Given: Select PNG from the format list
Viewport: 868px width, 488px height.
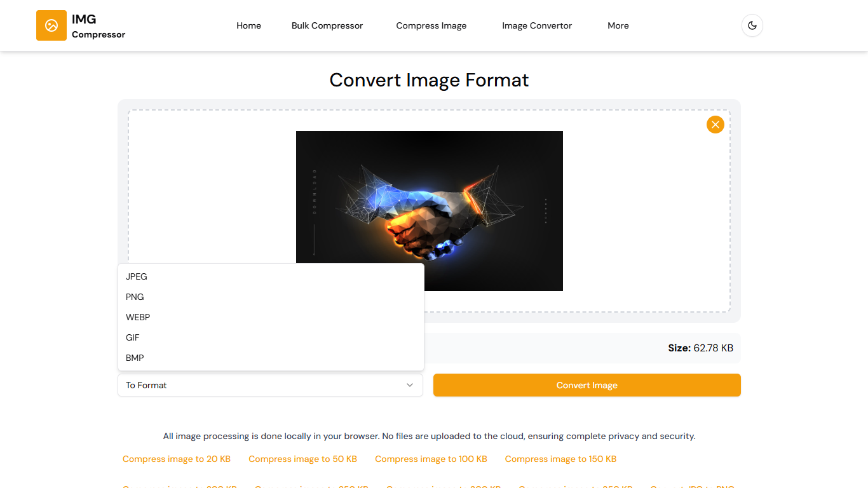Looking at the screenshot, I should tap(135, 297).
